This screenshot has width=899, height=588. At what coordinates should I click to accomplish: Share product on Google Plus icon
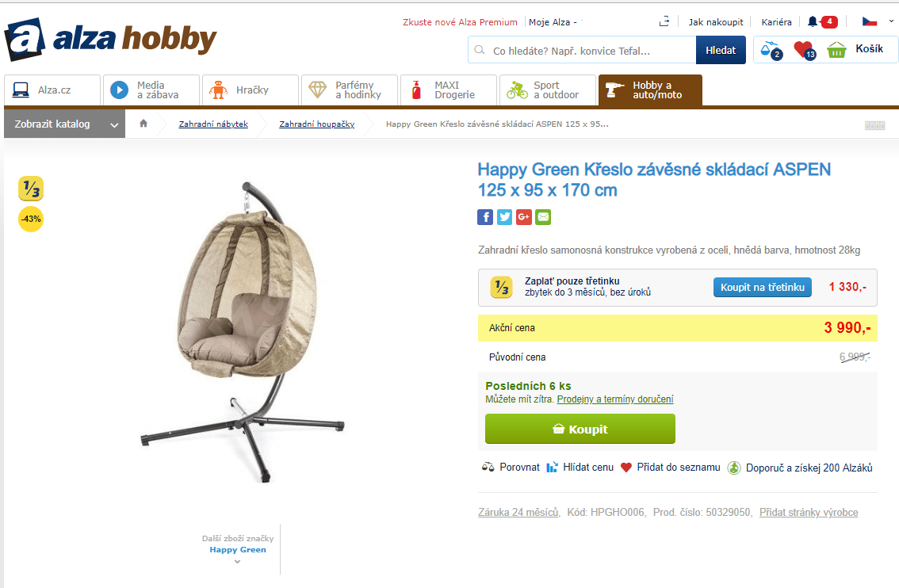coord(524,217)
